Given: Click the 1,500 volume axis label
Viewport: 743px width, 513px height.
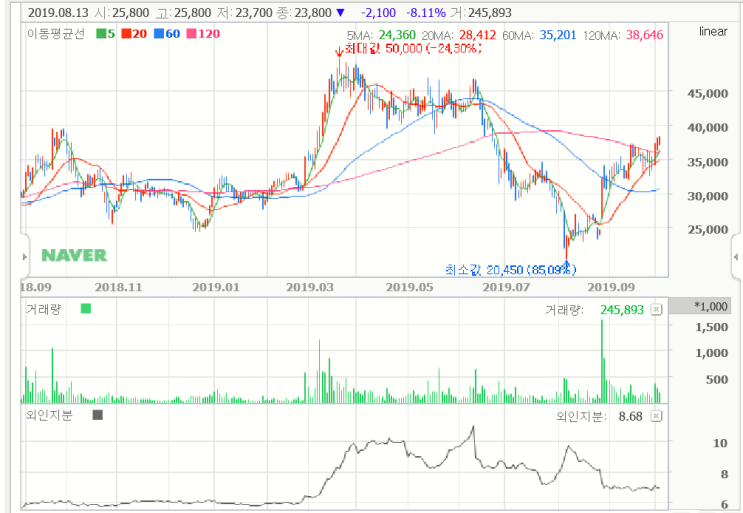Looking at the screenshot, I should (x=711, y=327).
